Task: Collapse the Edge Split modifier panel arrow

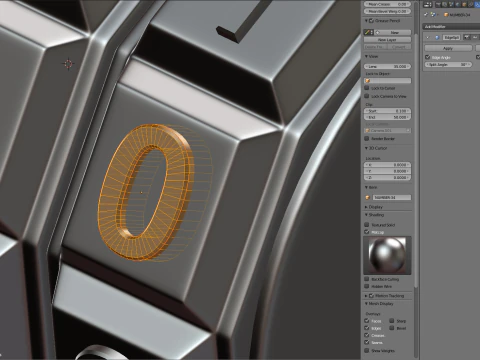Action: 428,38
